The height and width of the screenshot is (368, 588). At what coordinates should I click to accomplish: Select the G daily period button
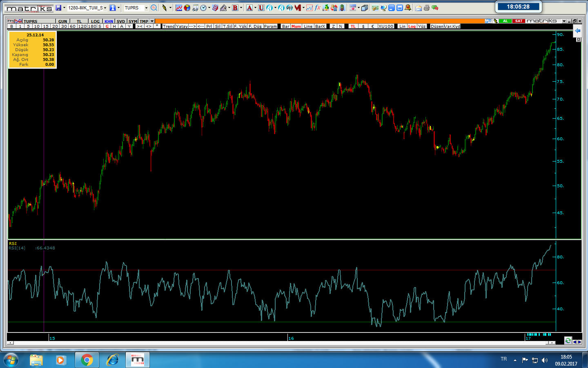click(107, 26)
